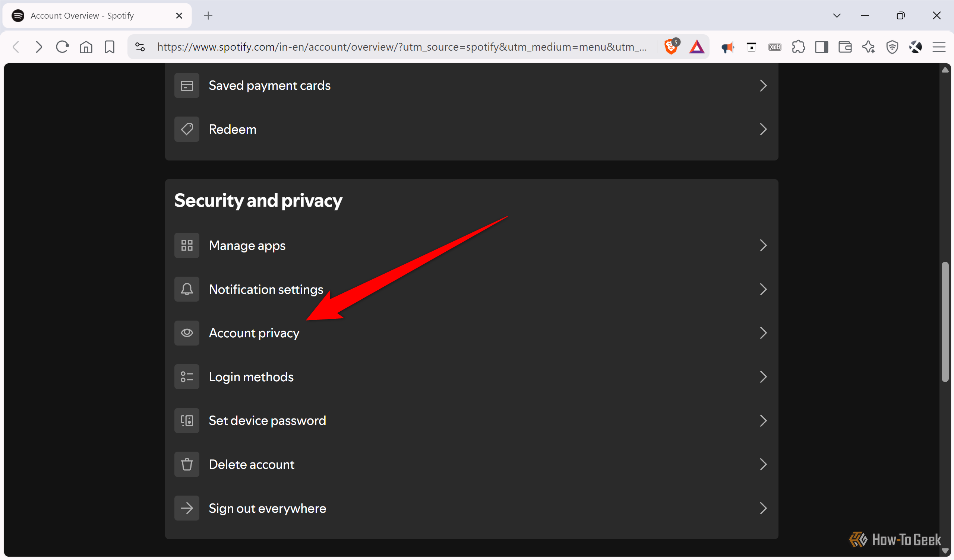
Task: Expand the Notification settings chevron
Action: pos(763,289)
